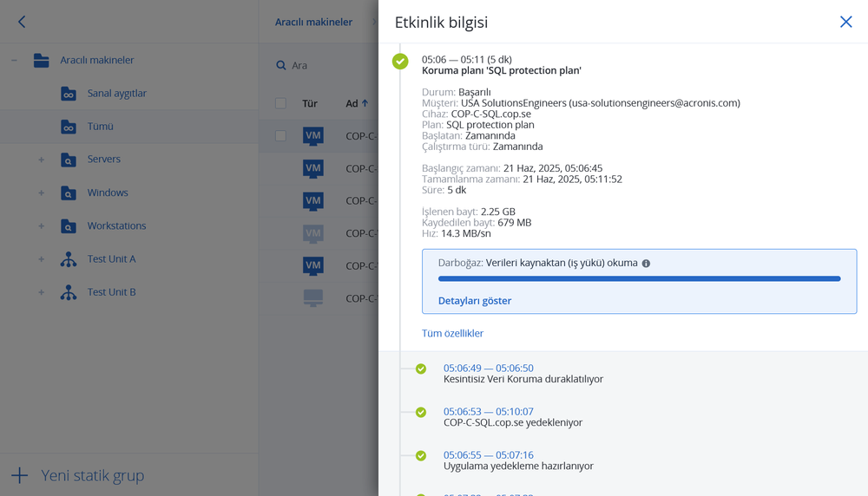Click the Etkinlik bilgisi panel title

[x=441, y=23]
